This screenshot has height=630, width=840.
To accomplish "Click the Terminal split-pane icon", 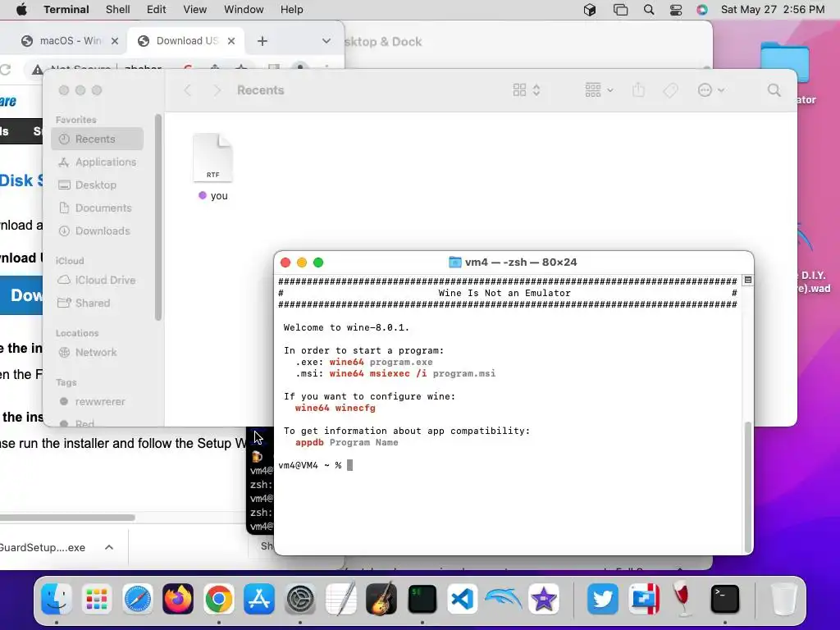I will coord(748,281).
